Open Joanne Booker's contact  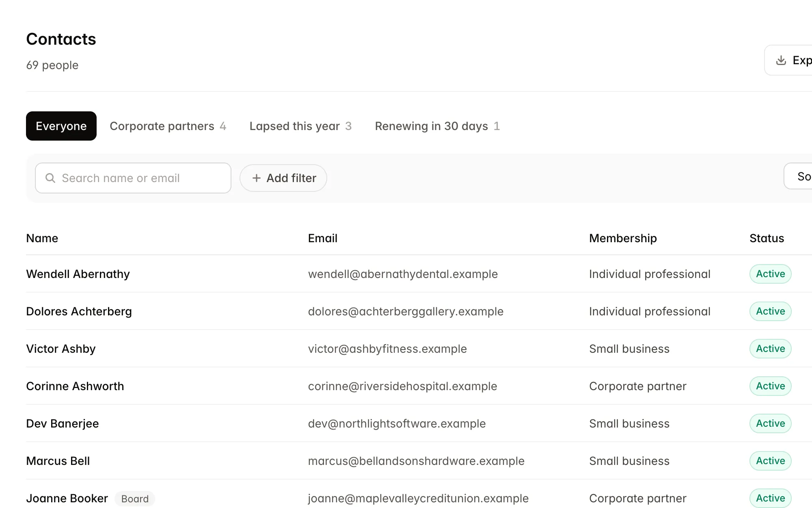(67, 498)
